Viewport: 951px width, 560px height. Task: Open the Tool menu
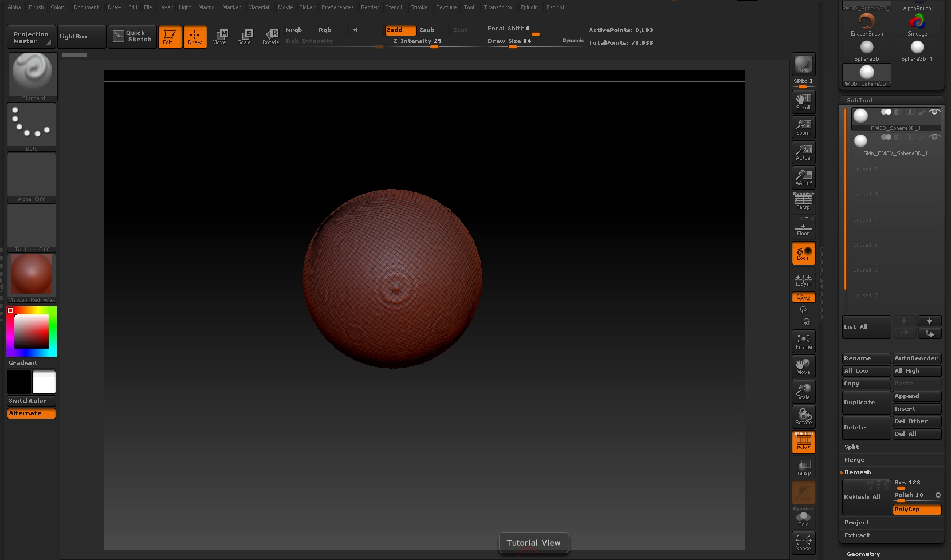tap(469, 7)
